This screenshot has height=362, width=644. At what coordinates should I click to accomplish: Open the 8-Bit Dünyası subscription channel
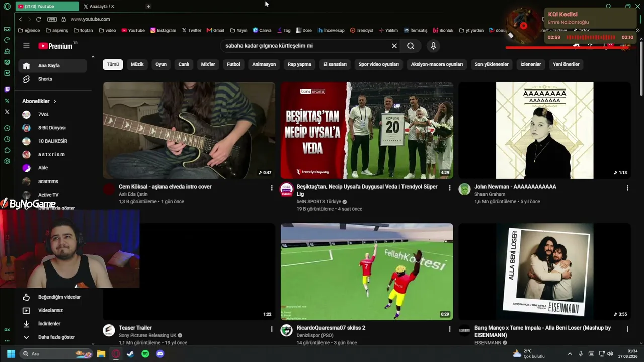(52, 128)
